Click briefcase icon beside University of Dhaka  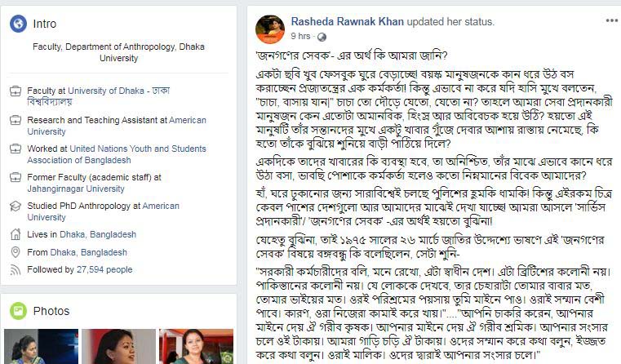[x=15, y=91]
